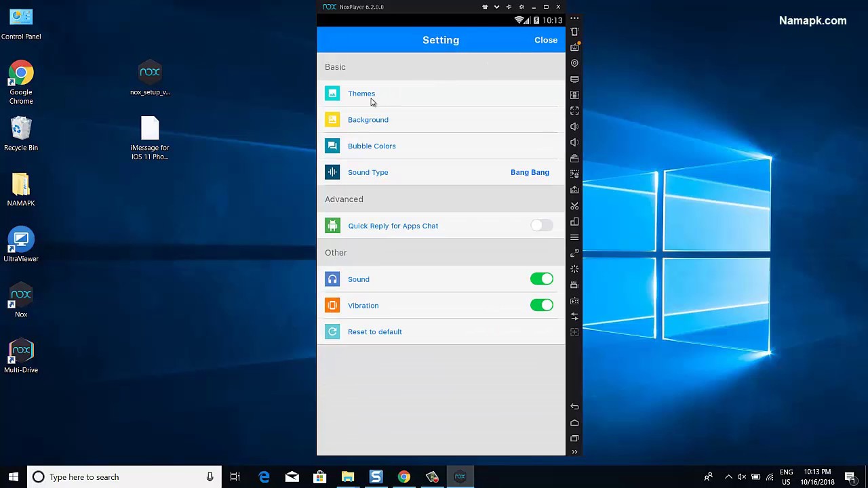Open Skype from taskbar
The width and height of the screenshot is (868, 488).
click(376, 477)
